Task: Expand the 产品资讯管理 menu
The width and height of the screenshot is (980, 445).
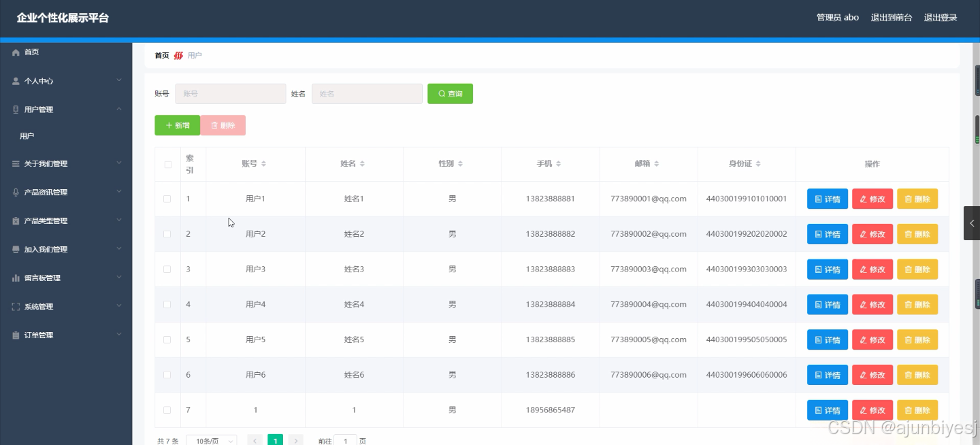Action: [x=119, y=192]
